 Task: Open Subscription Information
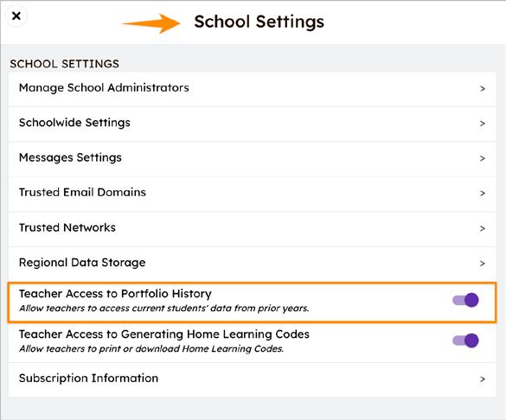pyautogui.click(x=252, y=379)
